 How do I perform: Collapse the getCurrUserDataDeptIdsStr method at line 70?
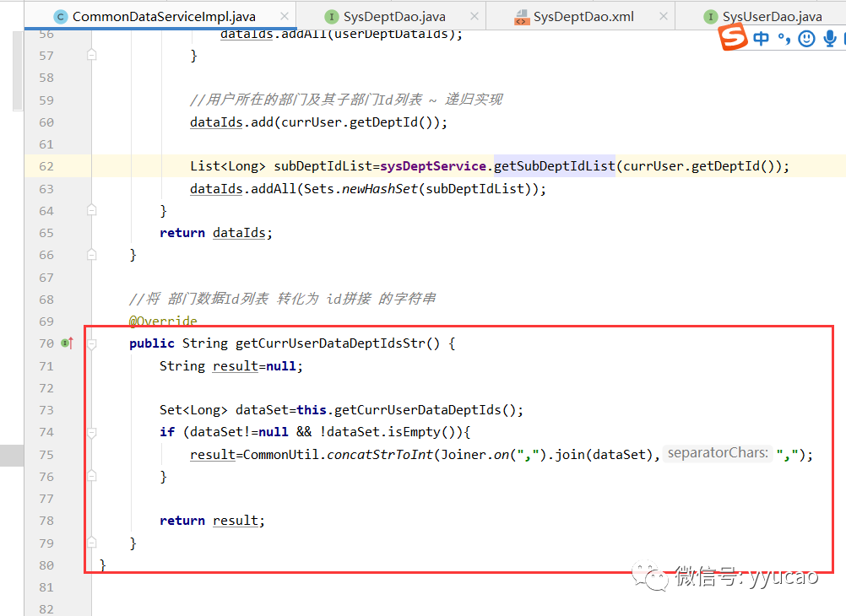92,343
